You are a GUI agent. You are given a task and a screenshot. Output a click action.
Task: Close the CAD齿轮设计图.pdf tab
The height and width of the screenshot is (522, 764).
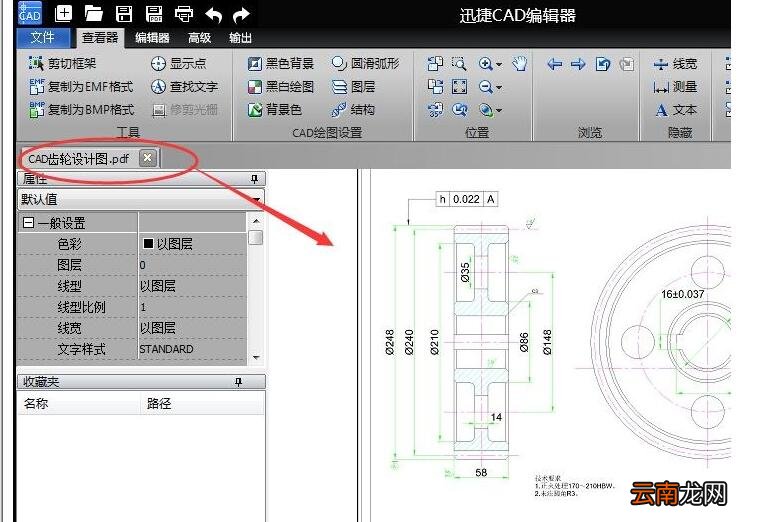(x=148, y=158)
